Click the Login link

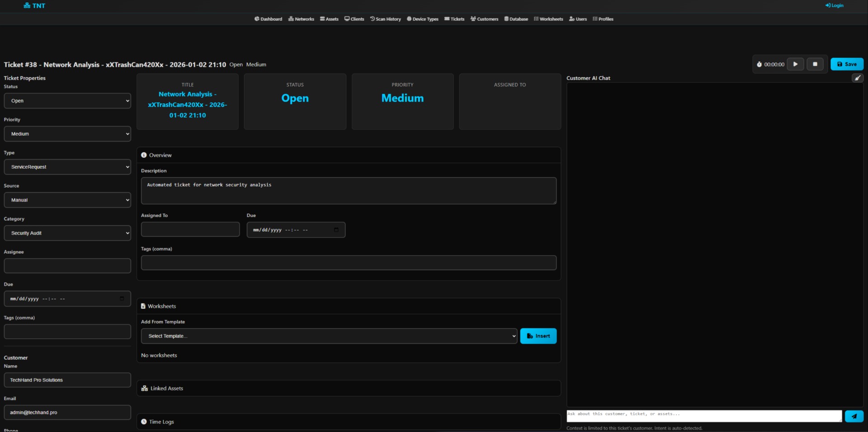[834, 5]
